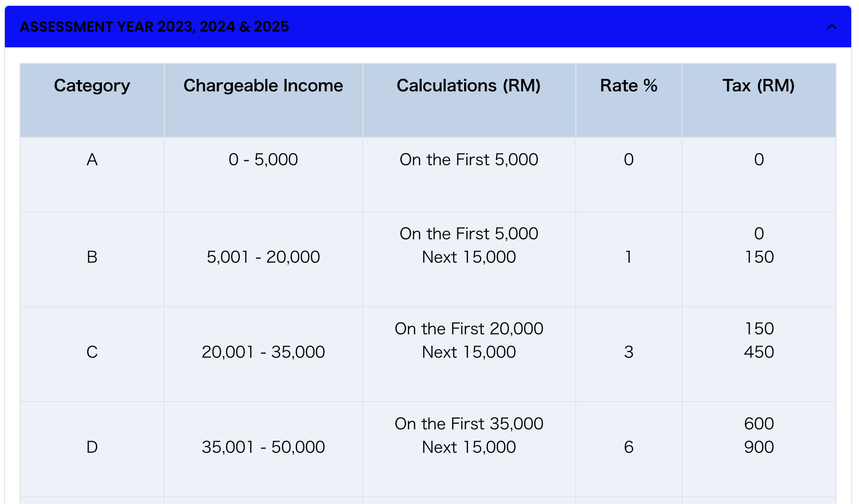Click the tax amount 900 in Category D
Viewport: 859px width, 504px height.
(x=759, y=447)
